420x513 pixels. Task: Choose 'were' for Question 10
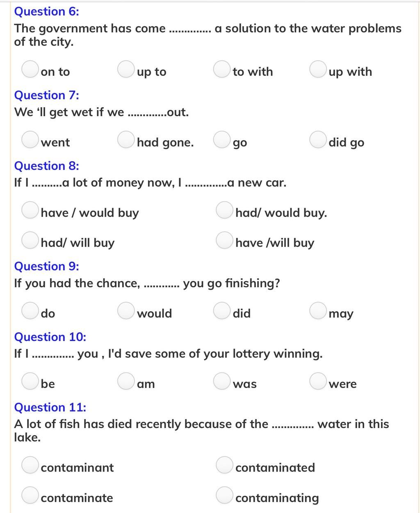(x=318, y=381)
